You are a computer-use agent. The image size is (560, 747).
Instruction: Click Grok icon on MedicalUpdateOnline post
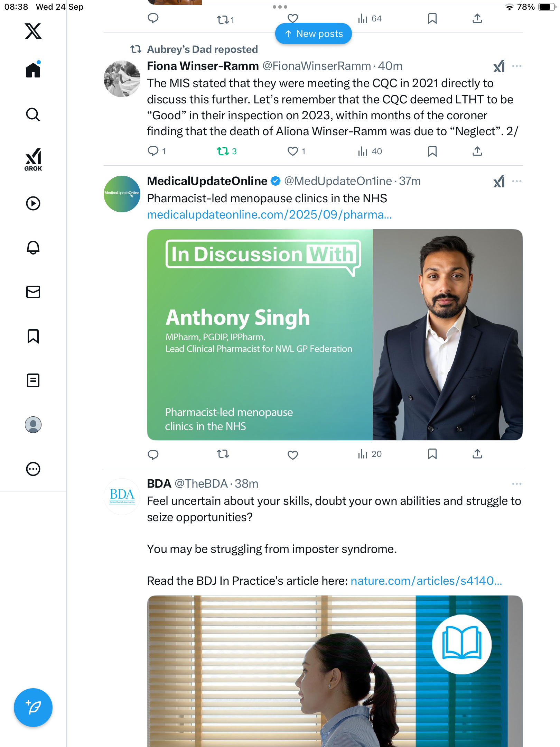coord(499,181)
